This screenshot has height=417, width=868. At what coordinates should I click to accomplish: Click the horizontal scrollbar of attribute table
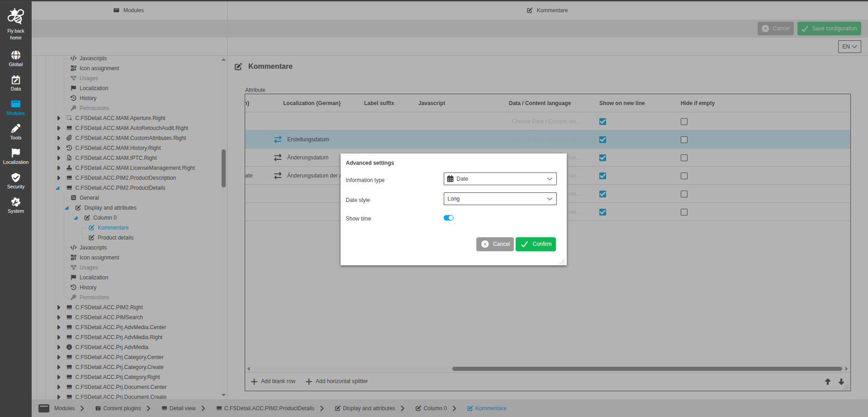coord(647,369)
